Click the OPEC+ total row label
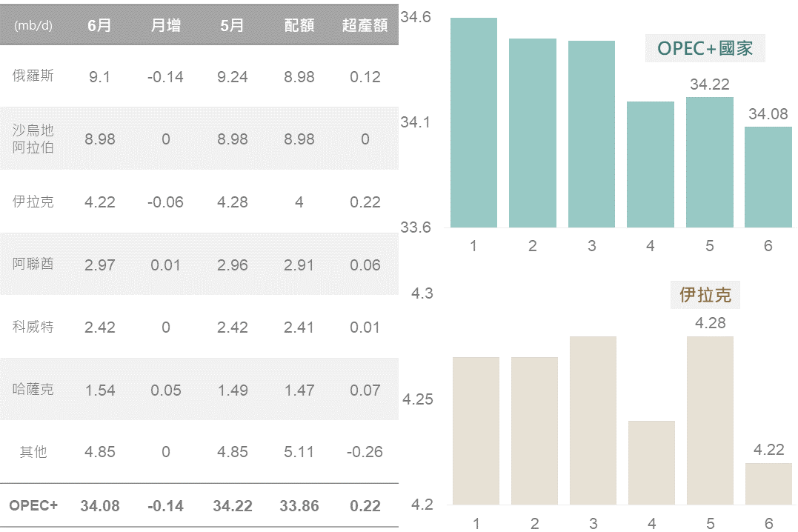 coord(33,506)
